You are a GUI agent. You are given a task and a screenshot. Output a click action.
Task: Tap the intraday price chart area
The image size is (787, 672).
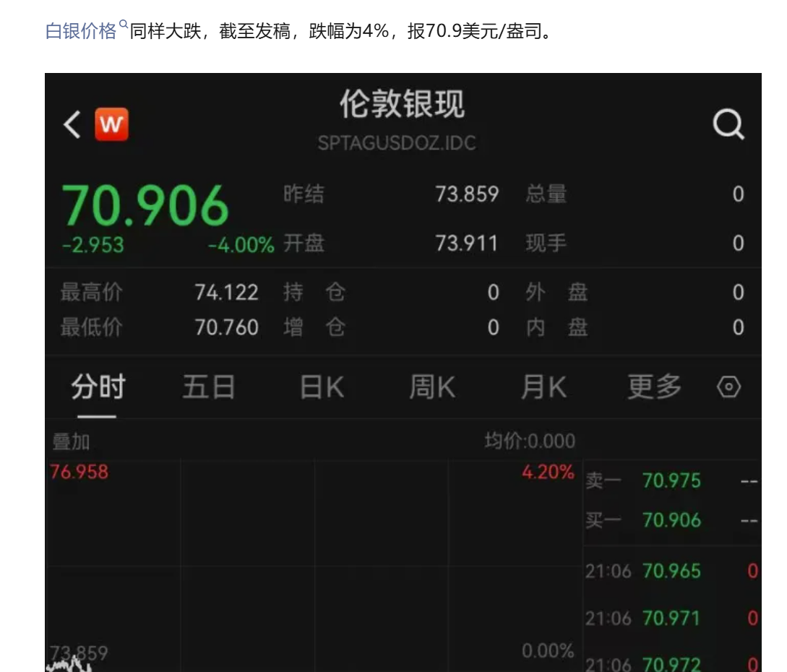tap(314, 566)
